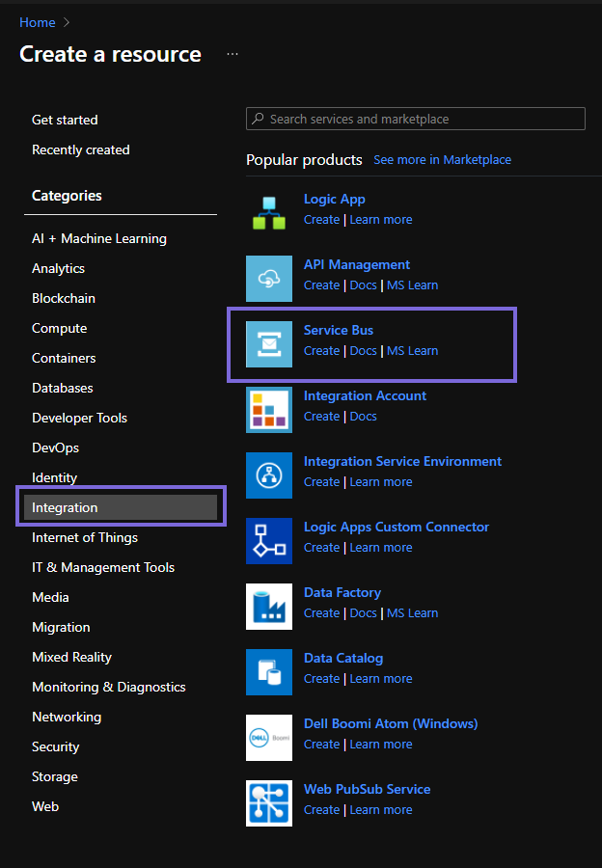Select the Databases category
Viewport: 602px width, 868px height.
tap(63, 388)
